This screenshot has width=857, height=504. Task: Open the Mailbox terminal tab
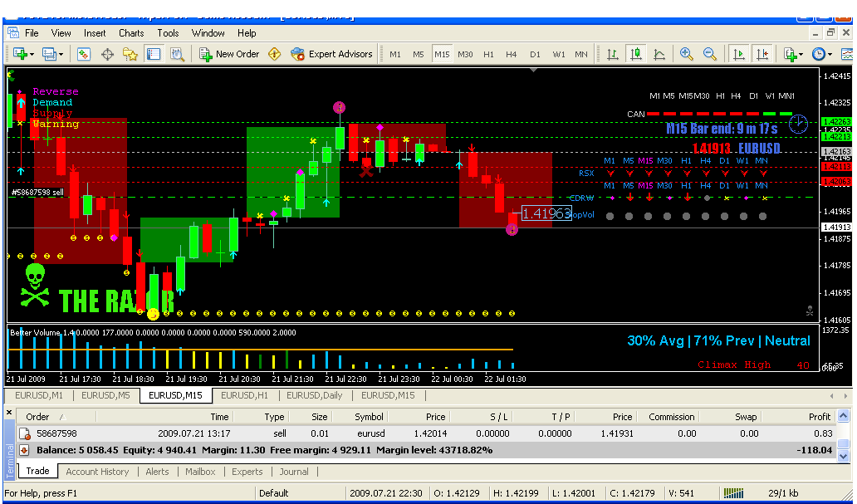point(200,471)
